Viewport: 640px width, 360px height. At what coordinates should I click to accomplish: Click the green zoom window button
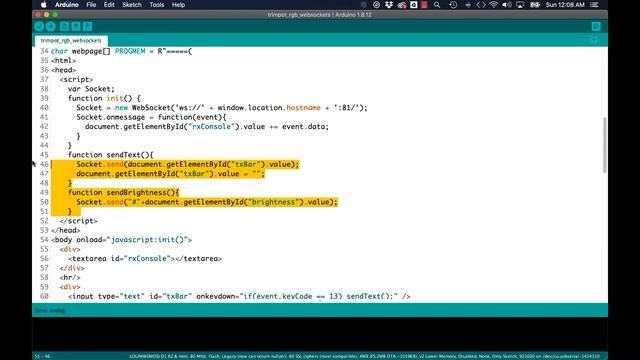(x=55, y=15)
